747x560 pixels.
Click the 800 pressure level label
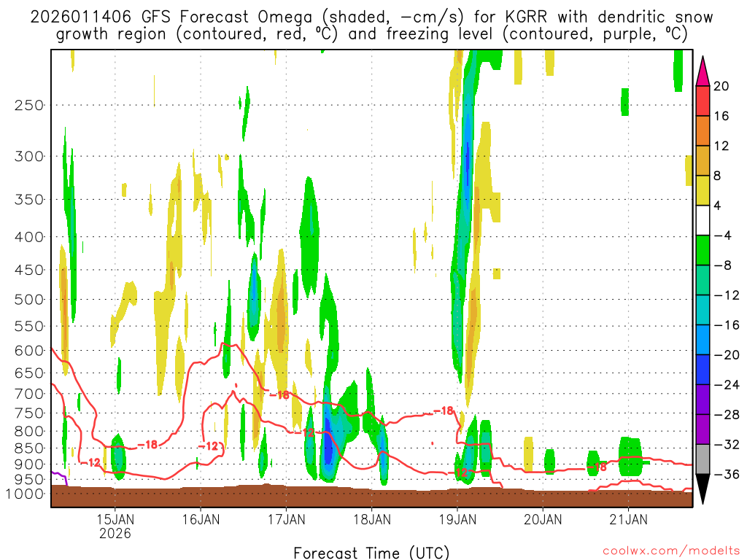[29, 432]
